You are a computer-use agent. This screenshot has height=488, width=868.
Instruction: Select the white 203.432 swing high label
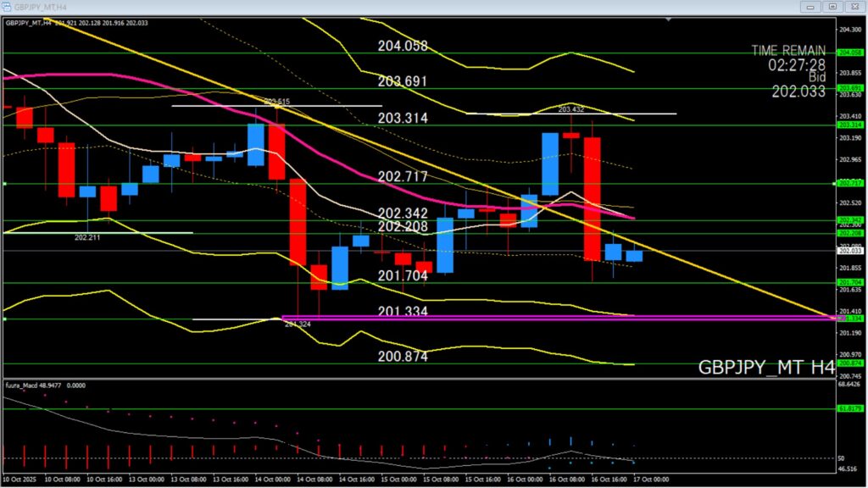[x=570, y=109]
